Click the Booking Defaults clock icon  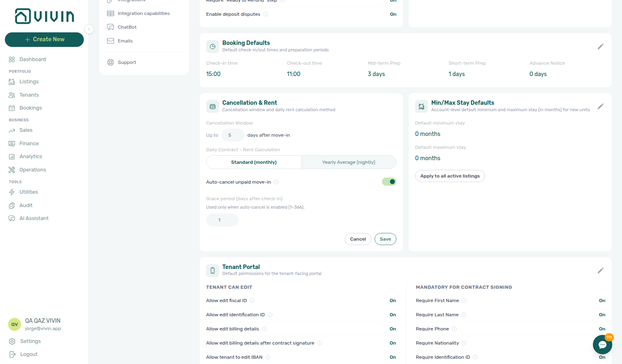(x=213, y=47)
